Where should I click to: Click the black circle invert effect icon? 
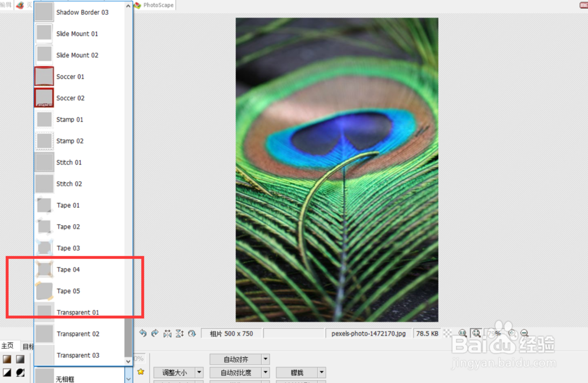coord(20,372)
